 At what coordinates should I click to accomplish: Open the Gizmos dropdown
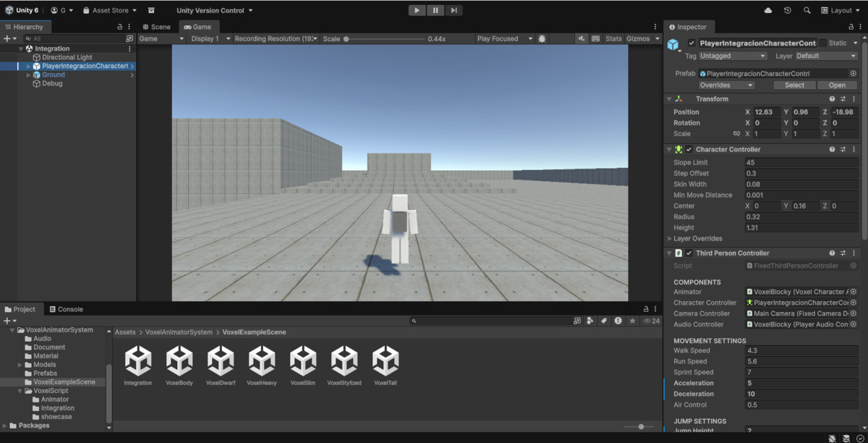click(642, 38)
